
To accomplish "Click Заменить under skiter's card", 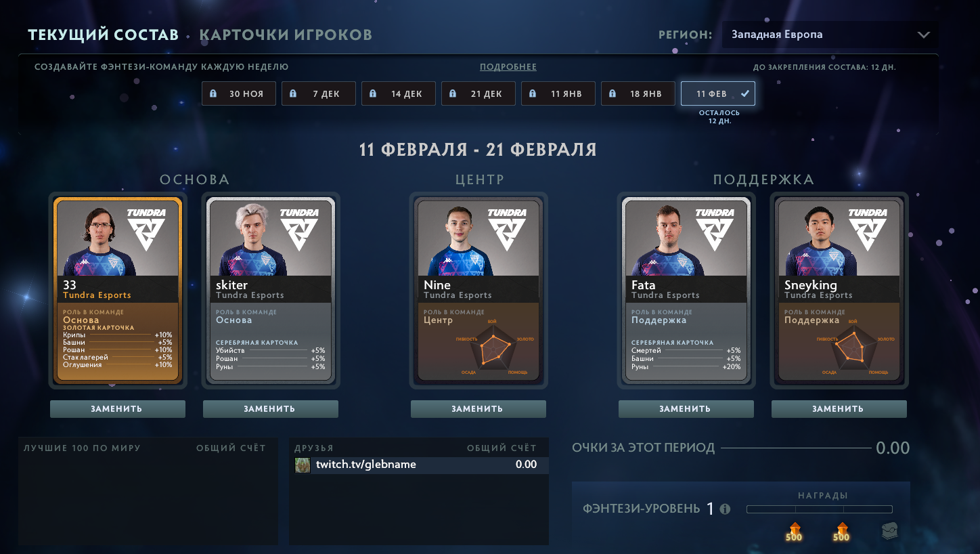I will coord(270,408).
